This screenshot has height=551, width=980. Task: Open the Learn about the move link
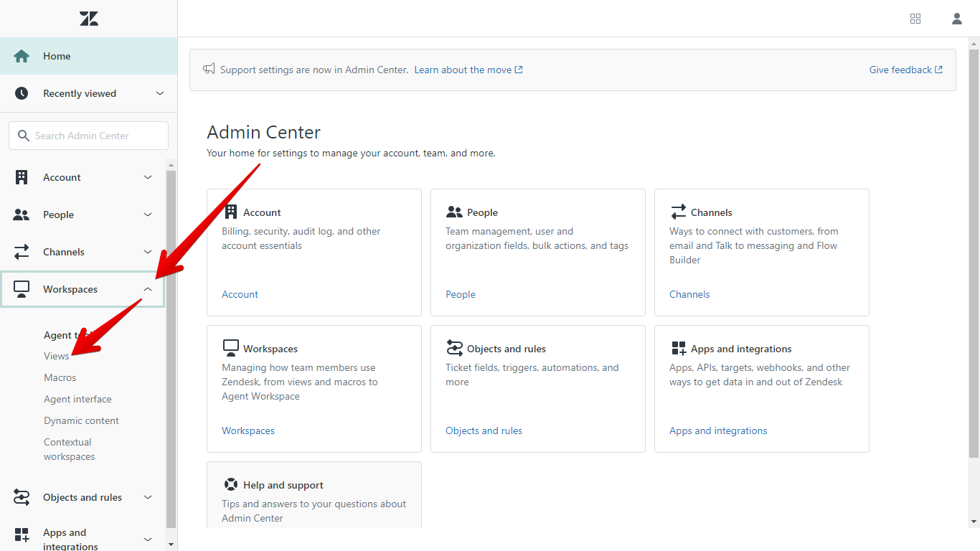(x=468, y=70)
